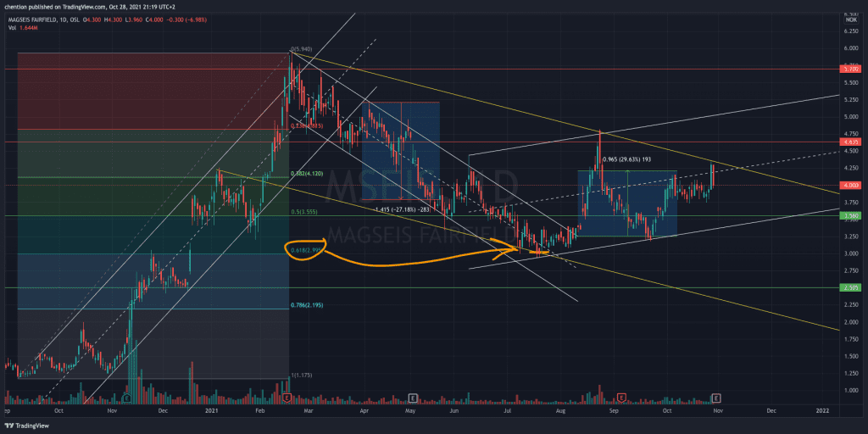Viewport: 868px width, 434px height.
Task: Click the earnings marker near November 2021
Action: [716, 398]
